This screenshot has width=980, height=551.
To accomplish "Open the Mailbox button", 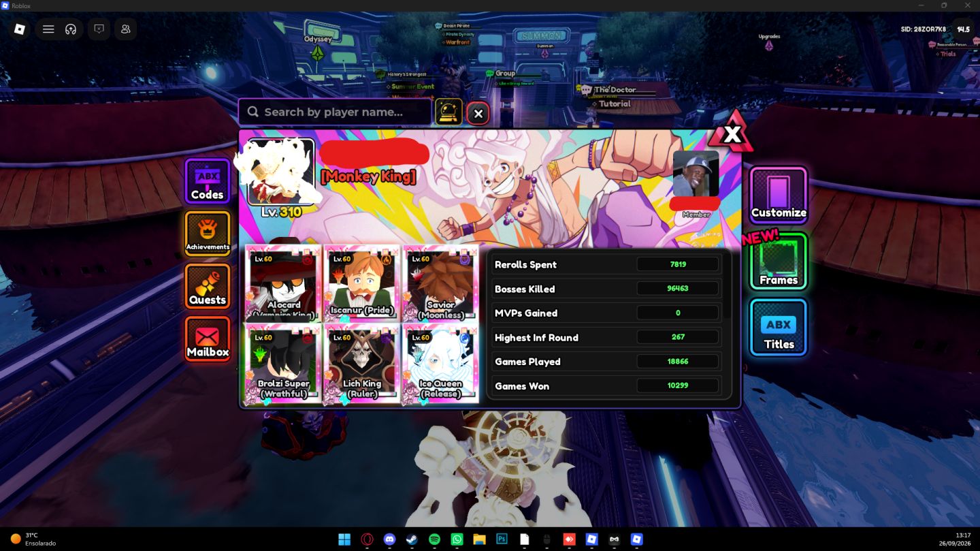I will (208, 339).
